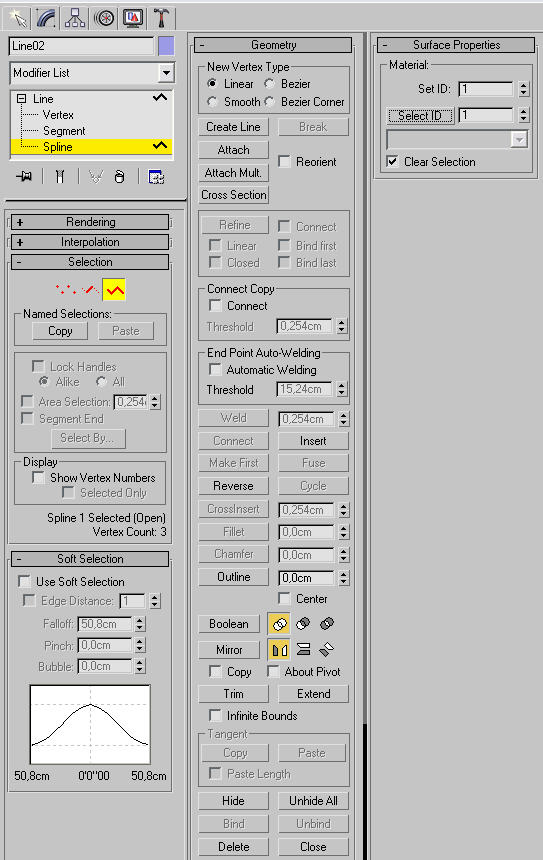Uncheck Clear Selection checkbox
This screenshot has height=860, width=543.
point(392,161)
